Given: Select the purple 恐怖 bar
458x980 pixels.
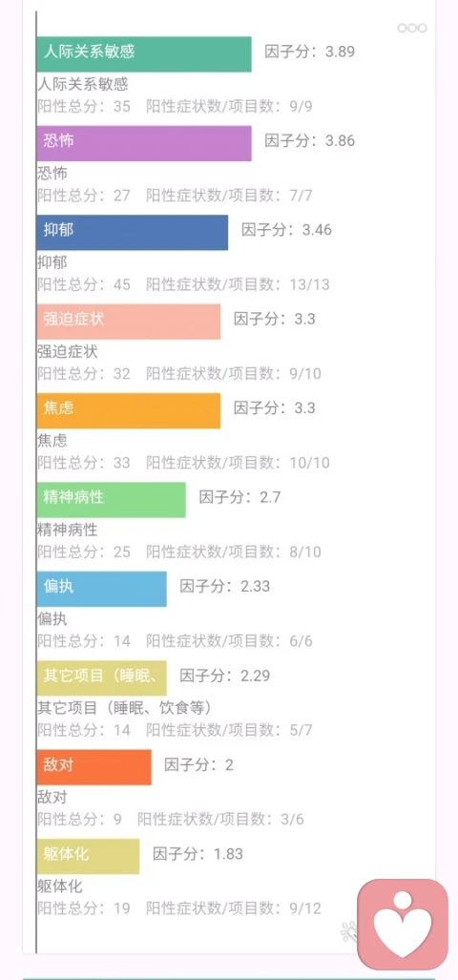Looking at the screenshot, I should pyautogui.click(x=144, y=143).
